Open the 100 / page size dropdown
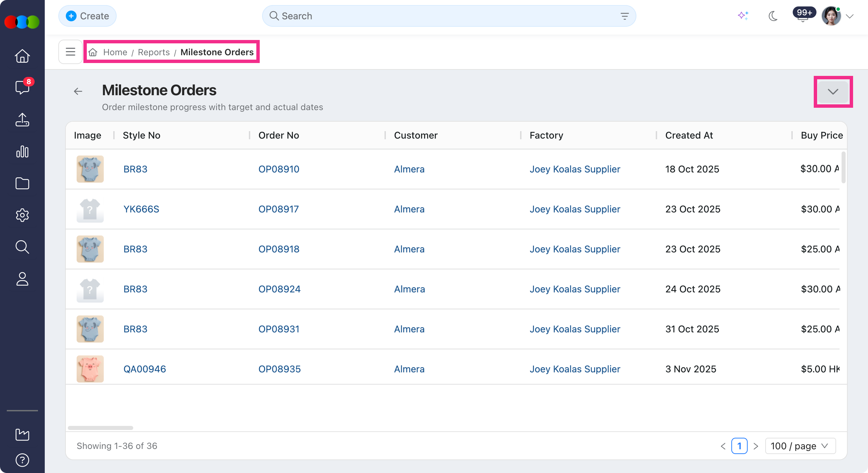868x473 pixels. pyautogui.click(x=800, y=446)
